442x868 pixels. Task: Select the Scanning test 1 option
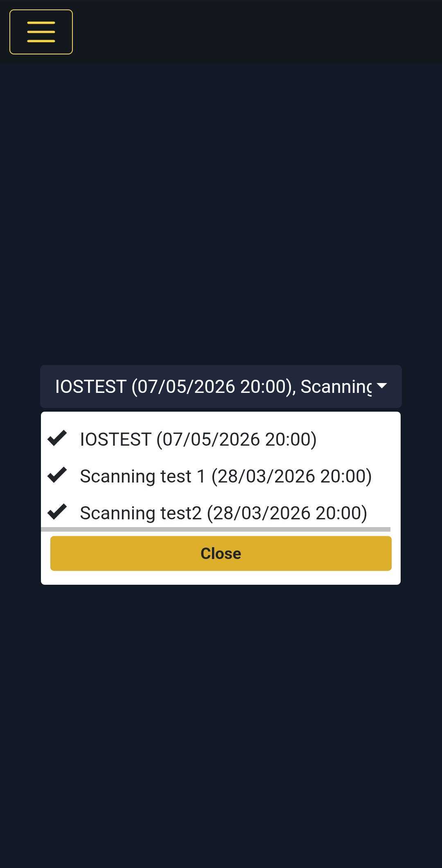point(225,476)
